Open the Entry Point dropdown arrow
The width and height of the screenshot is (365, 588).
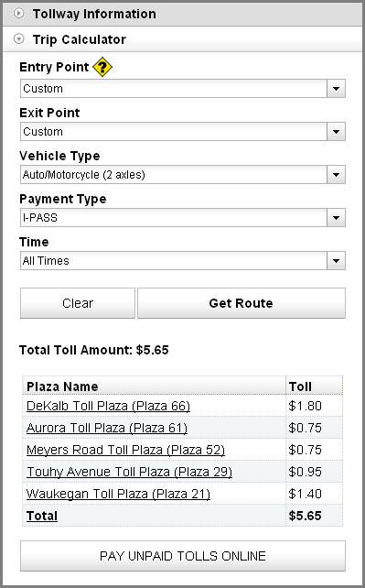pyautogui.click(x=336, y=89)
